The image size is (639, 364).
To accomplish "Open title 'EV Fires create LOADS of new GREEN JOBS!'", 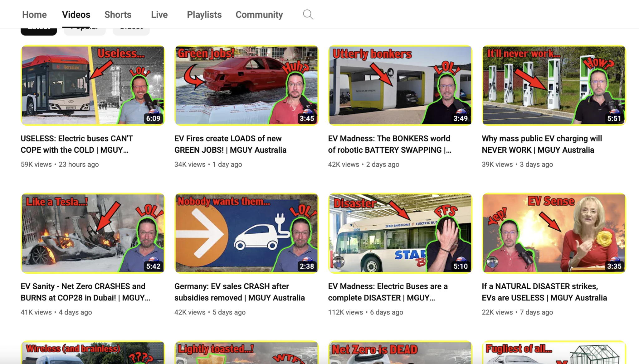I will pos(230,144).
